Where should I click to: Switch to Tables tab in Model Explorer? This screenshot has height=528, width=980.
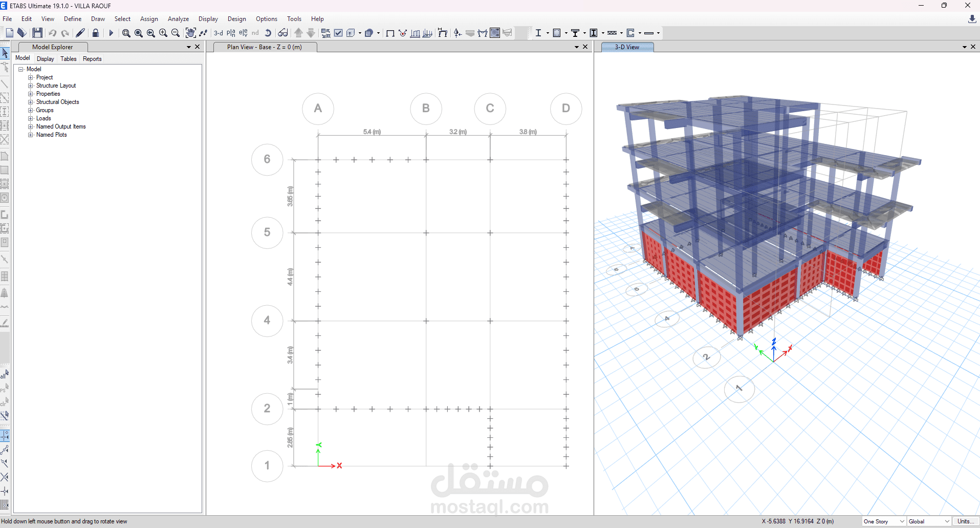click(69, 59)
